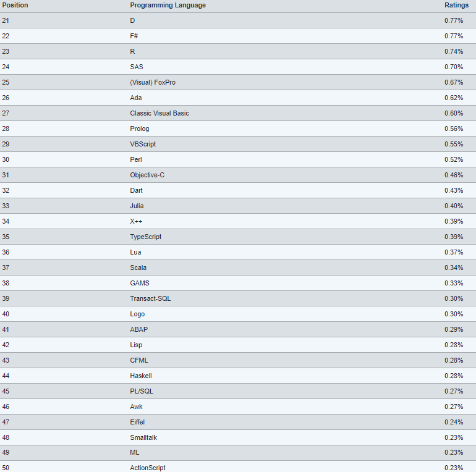Click the (Visual) FoxPro entry
Viewport: 476px width, 472px height.
(x=153, y=82)
